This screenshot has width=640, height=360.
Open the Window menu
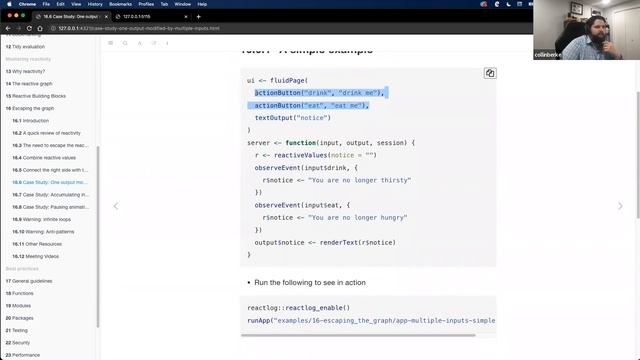click(x=182, y=4)
